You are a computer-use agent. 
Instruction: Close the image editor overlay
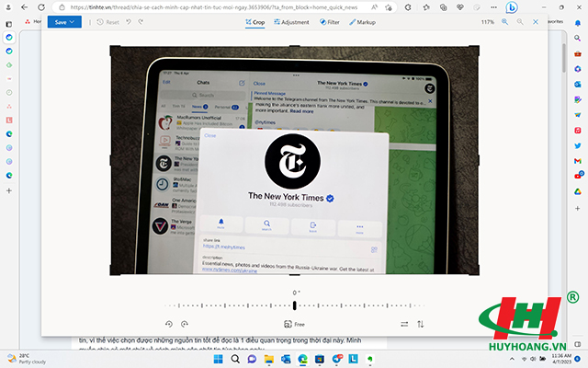click(536, 22)
